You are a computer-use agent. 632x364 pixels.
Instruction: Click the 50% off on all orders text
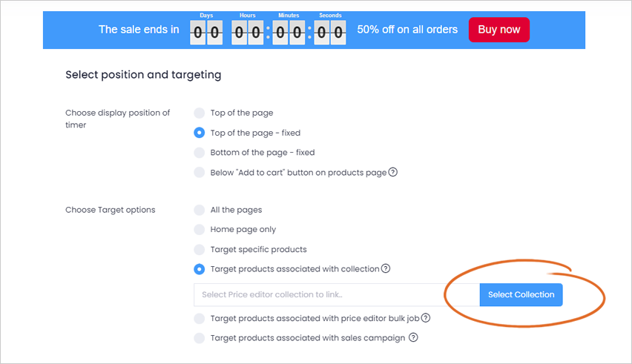click(407, 30)
